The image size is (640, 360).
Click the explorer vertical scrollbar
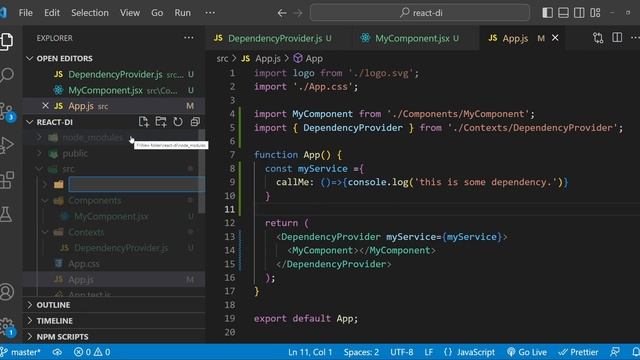(202, 171)
